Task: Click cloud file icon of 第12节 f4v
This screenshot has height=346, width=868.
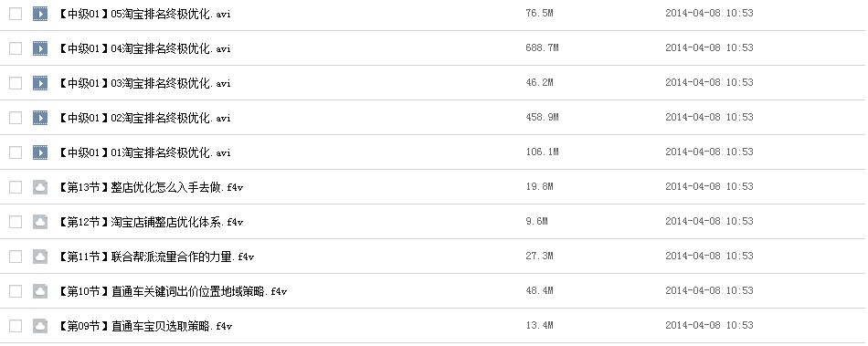Action: pyautogui.click(x=40, y=222)
